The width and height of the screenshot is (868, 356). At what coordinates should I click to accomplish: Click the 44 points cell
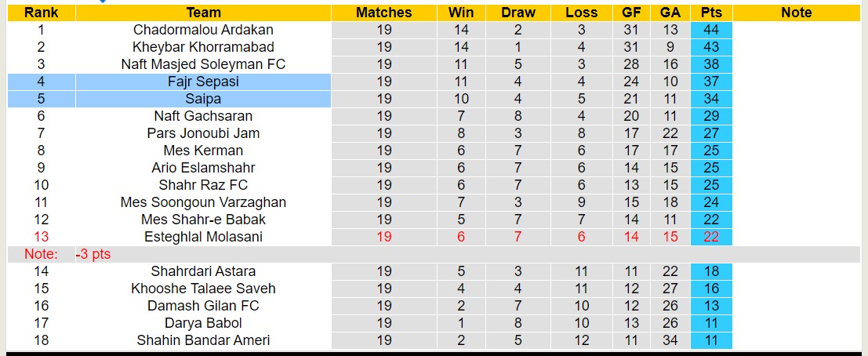click(x=710, y=30)
